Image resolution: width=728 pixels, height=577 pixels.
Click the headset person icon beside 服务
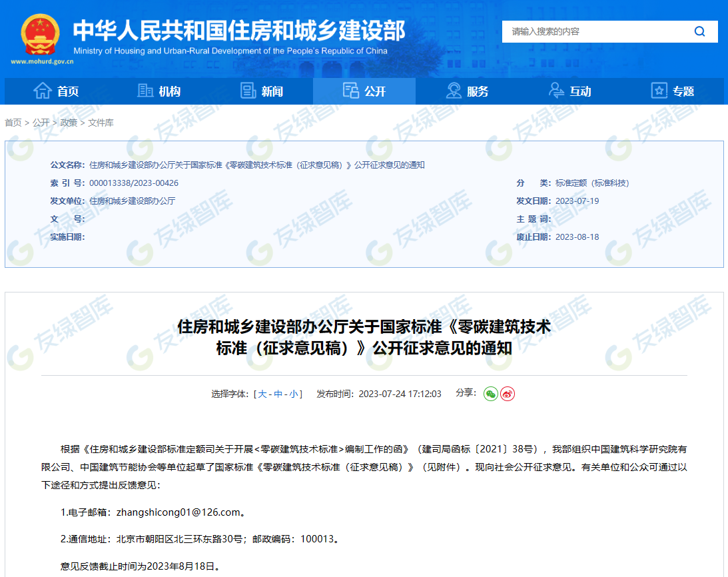point(454,91)
